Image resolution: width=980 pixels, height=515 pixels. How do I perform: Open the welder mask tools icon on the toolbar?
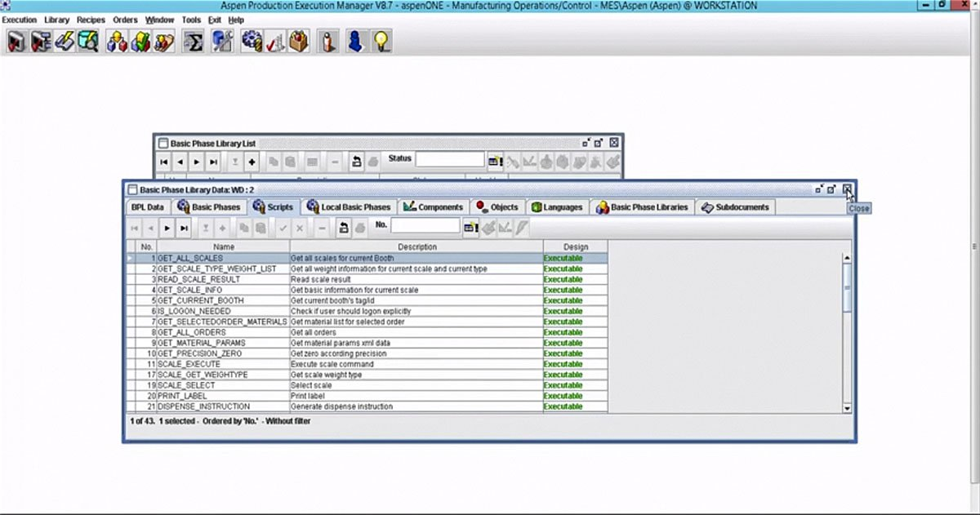pyautogui.click(x=222, y=40)
